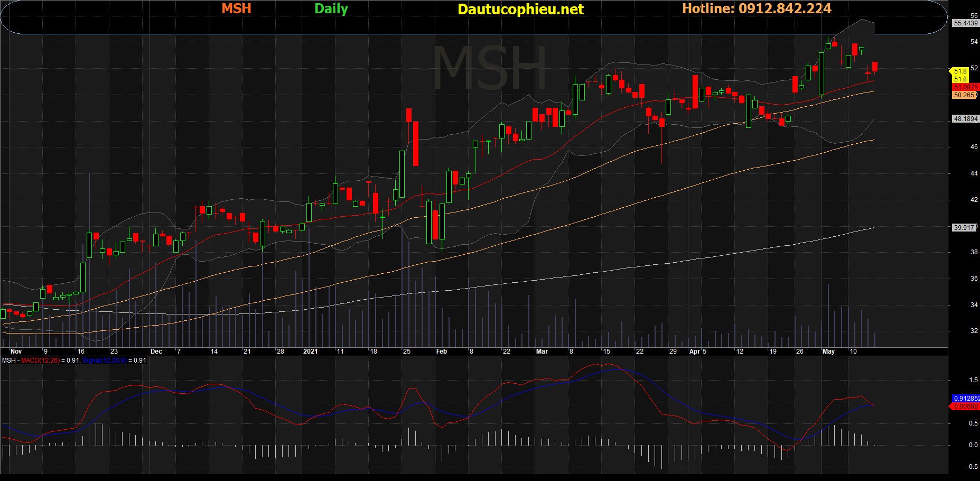Click the Hotline 0912.842.224 text
The width and height of the screenshot is (980, 481).
click(757, 8)
